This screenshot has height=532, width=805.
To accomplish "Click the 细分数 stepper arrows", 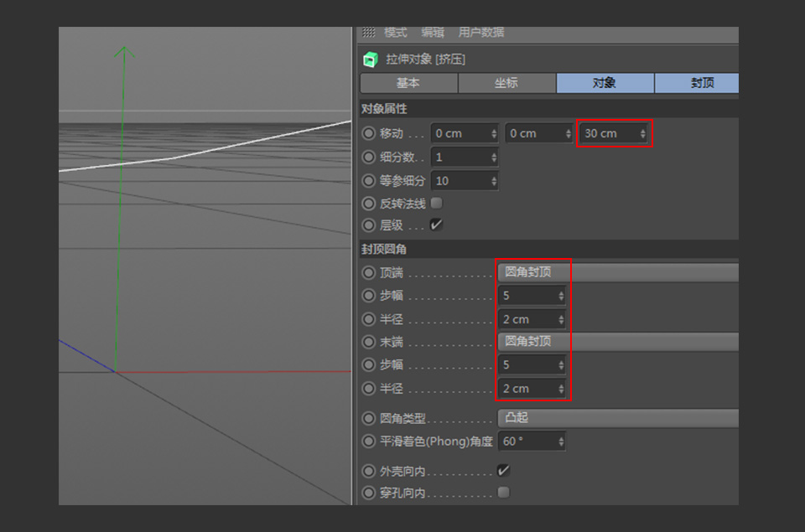I will point(494,157).
